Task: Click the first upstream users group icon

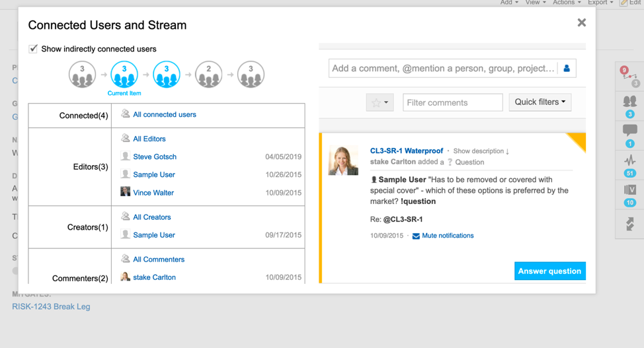Action: click(82, 75)
